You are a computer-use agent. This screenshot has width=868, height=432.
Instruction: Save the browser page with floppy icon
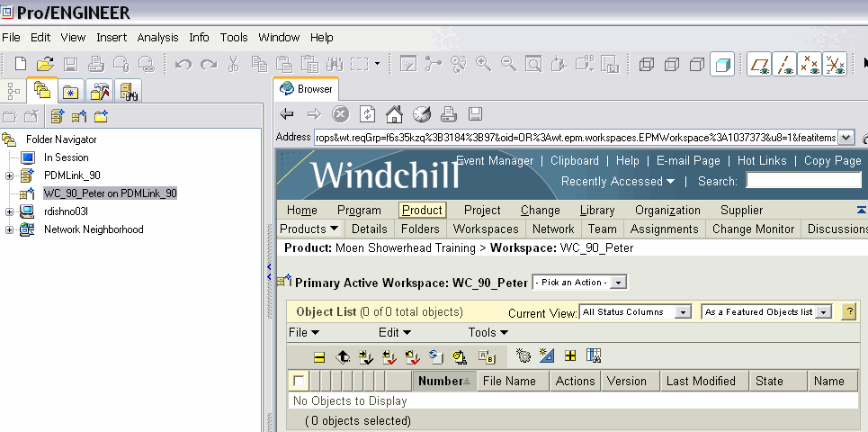(x=476, y=114)
